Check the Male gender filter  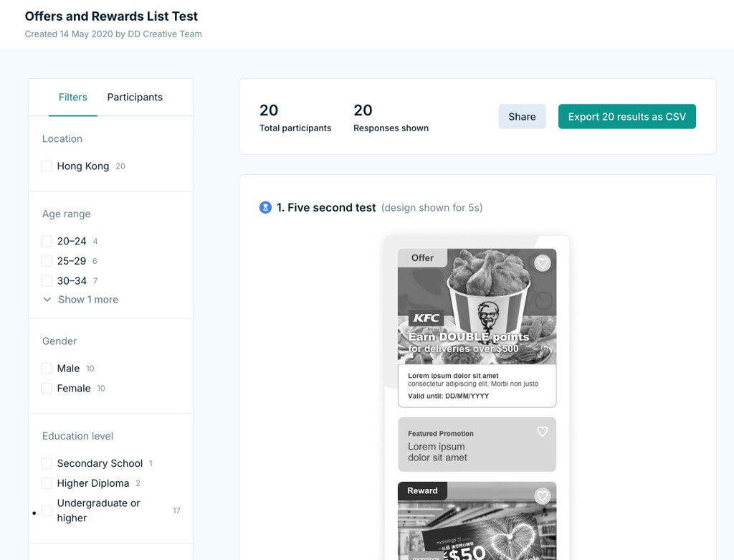[47, 369]
